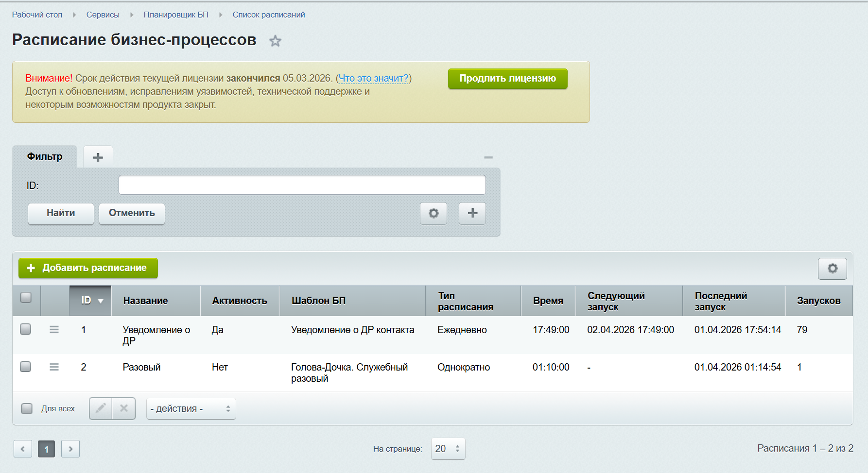The height and width of the screenshot is (473, 868).
Task: Click the Отменить button
Action: click(x=132, y=213)
